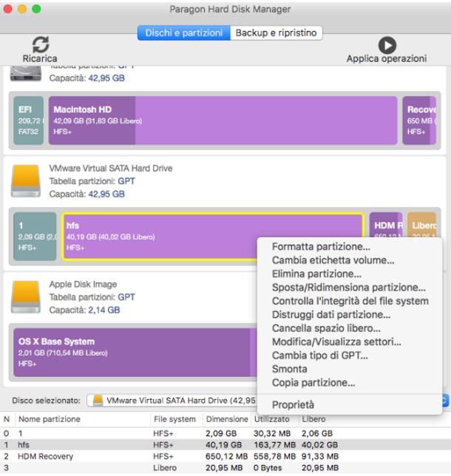
Task: Click the 163,77 MB utilizzato value
Action: pyautogui.click(x=274, y=445)
